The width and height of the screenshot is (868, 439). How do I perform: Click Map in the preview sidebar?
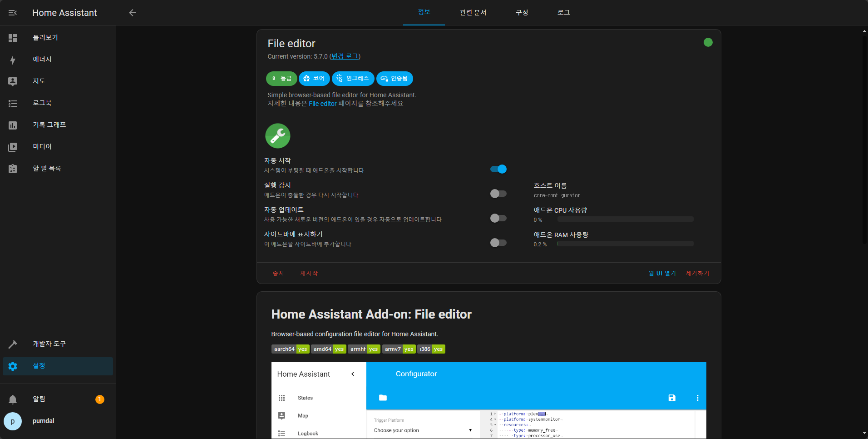pyautogui.click(x=303, y=416)
